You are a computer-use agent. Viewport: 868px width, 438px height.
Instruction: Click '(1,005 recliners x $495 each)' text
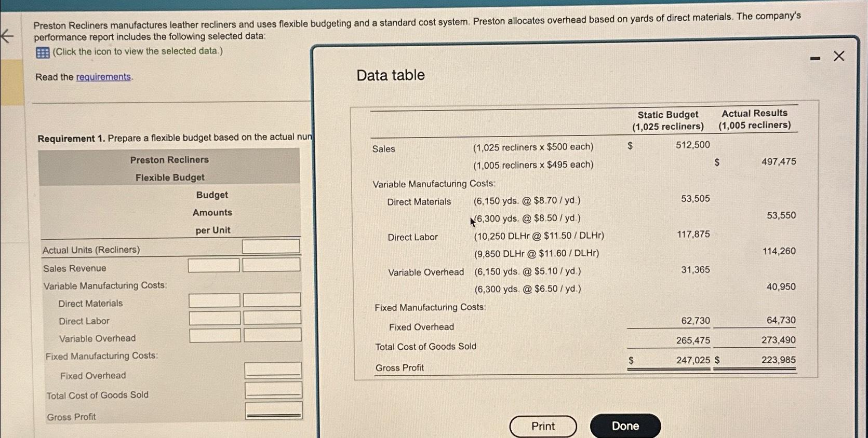(533, 165)
